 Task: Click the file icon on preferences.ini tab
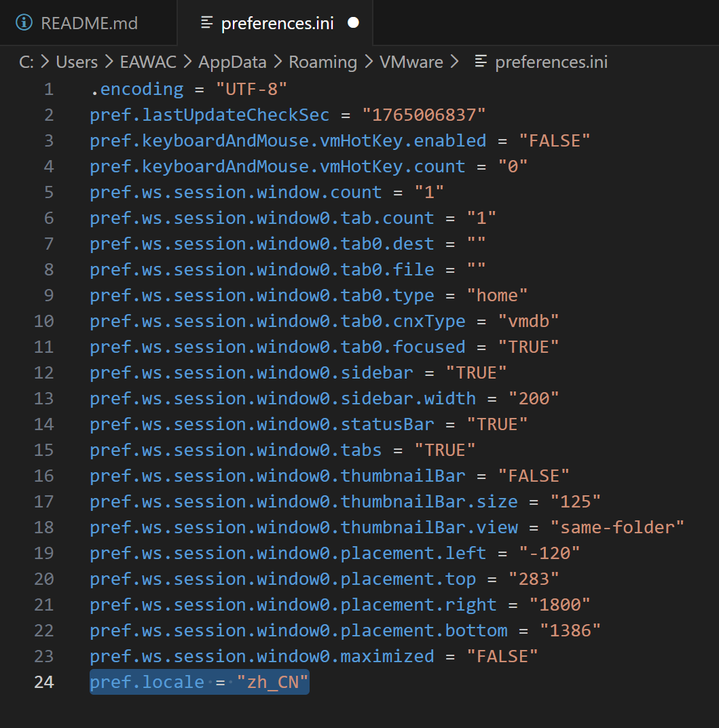pyautogui.click(x=207, y=22)
